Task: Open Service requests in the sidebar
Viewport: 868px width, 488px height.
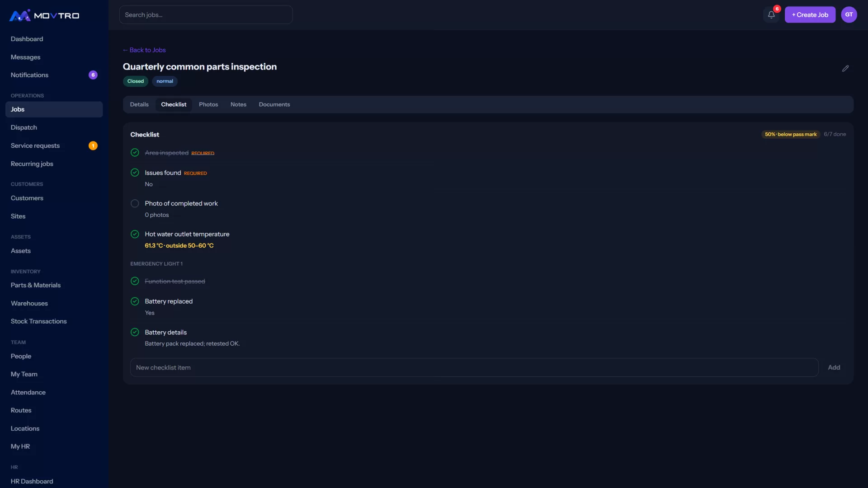Action: pyautogui.click(x=54, y=145)
